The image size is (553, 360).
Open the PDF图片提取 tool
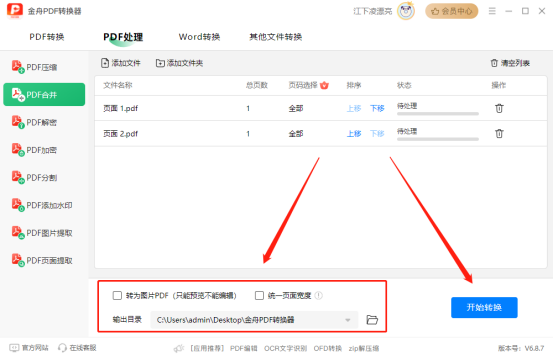click(43, 233)
